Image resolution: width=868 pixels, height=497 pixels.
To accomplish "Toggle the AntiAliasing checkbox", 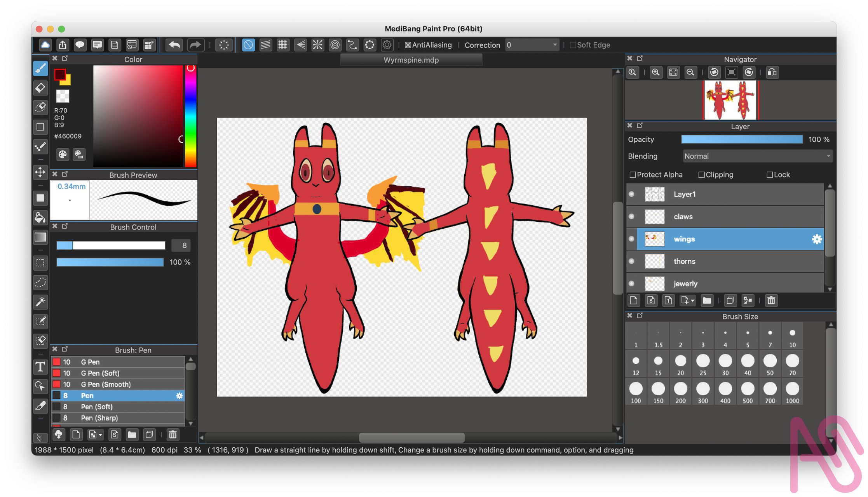I will pyautogui.click(x=408, y=45).
